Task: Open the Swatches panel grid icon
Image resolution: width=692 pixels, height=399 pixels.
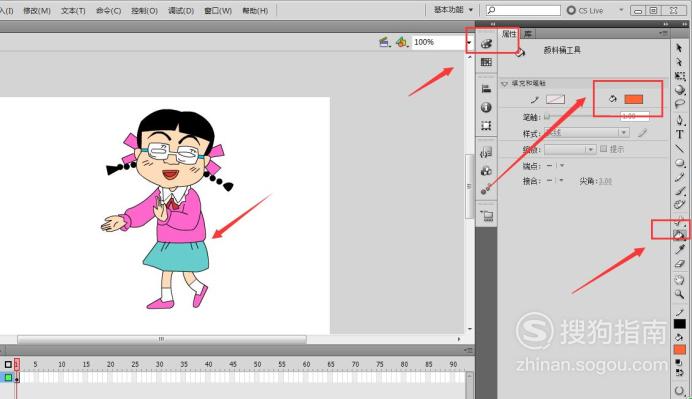Action: coord(486,62)
